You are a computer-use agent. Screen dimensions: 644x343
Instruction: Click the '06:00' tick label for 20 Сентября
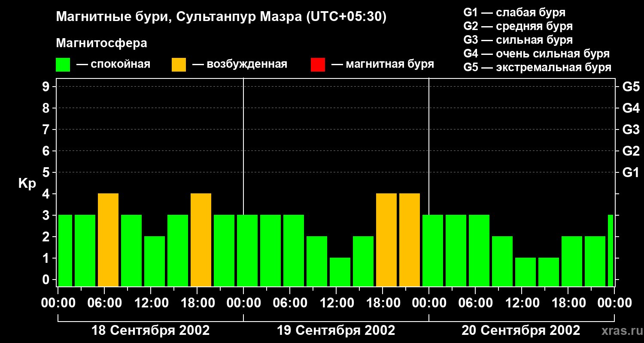[475, 303]
